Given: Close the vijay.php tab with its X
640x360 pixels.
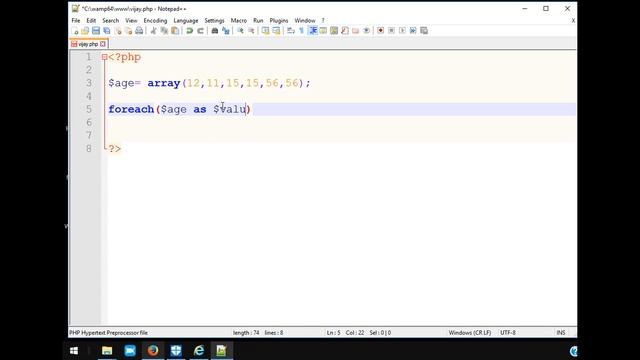Looking at the screenshot, I should click(103, 44).
